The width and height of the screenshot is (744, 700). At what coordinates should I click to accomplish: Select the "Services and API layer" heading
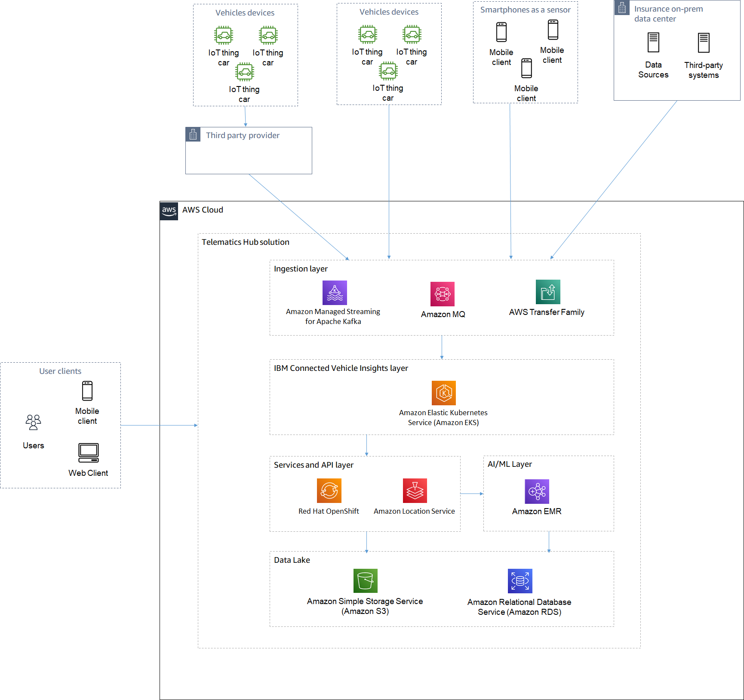coord(314,465)
